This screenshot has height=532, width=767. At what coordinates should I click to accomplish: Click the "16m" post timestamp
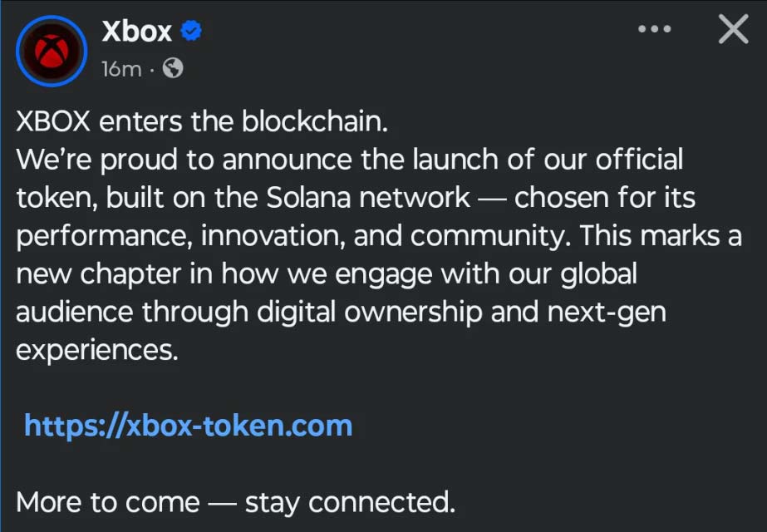click(x=121, y=69)
